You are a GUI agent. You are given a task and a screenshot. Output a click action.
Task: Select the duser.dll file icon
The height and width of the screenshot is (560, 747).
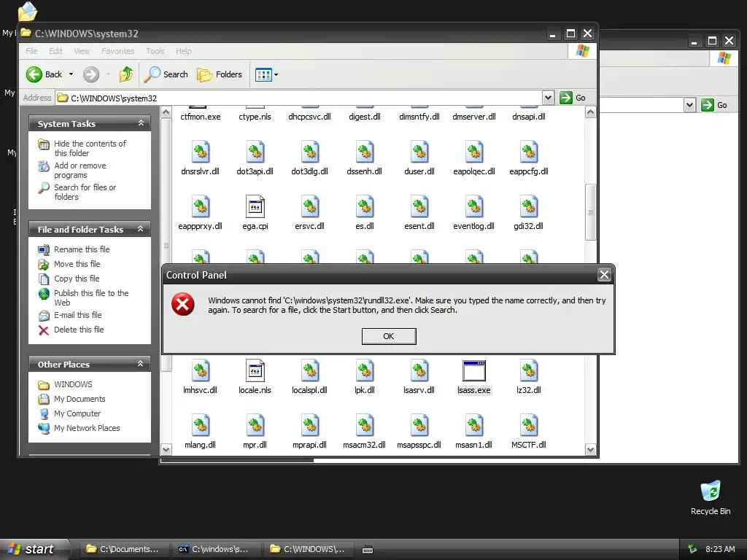click(419, 152)
